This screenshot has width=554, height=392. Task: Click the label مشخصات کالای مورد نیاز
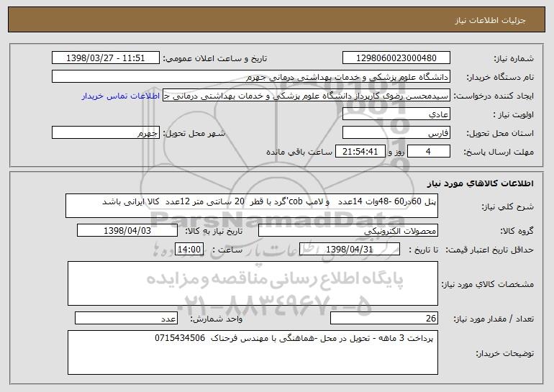point(488,284)
